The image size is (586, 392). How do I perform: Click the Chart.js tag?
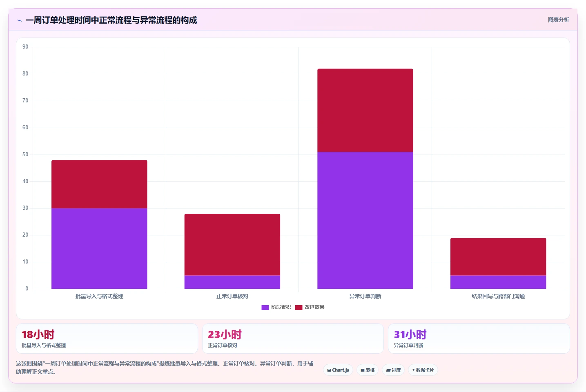[338, 370]
